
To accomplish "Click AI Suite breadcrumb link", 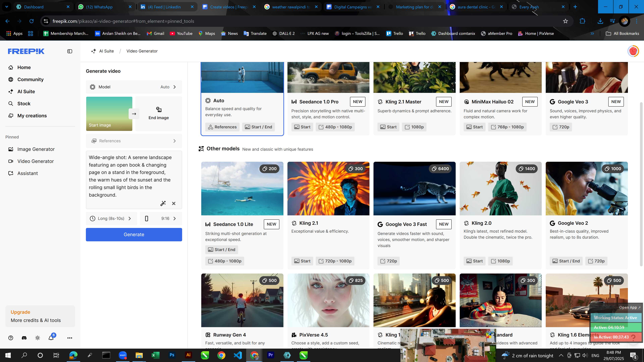I will point(103,51).
